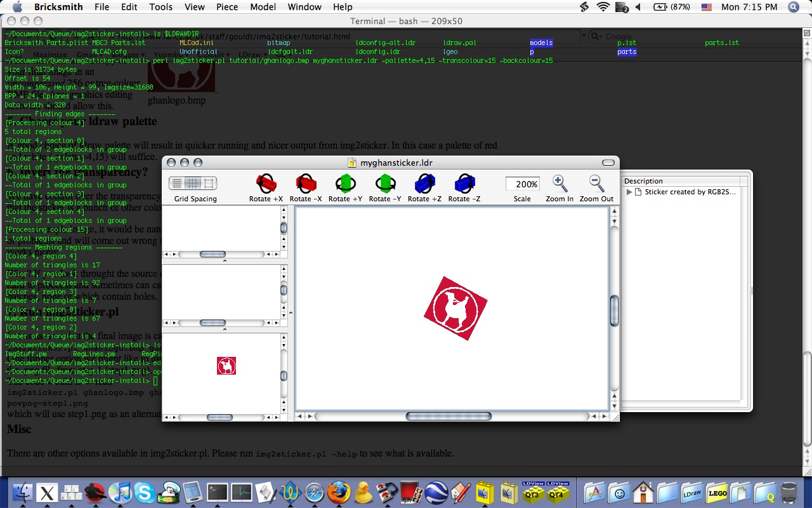
Task: Open the Trash in the Dock
Action: tap(789, 491)
